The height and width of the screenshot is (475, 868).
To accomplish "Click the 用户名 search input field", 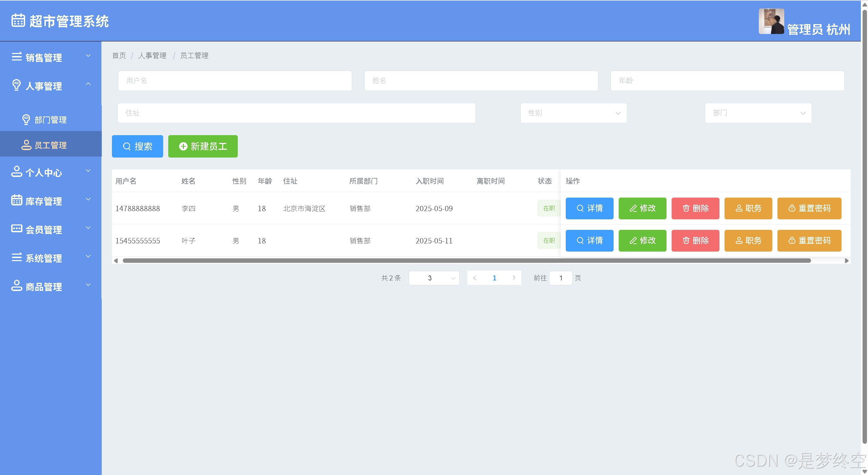I will tap(235, 81).
